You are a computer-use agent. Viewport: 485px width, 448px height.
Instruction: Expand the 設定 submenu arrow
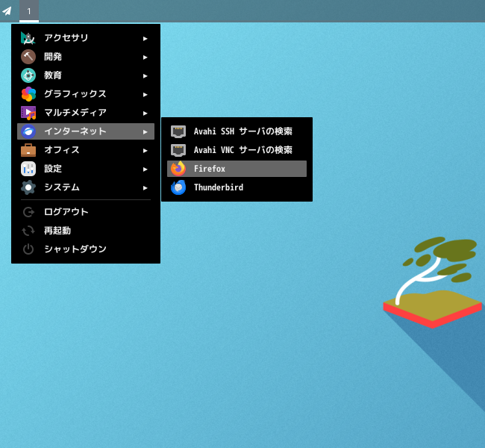145,169
